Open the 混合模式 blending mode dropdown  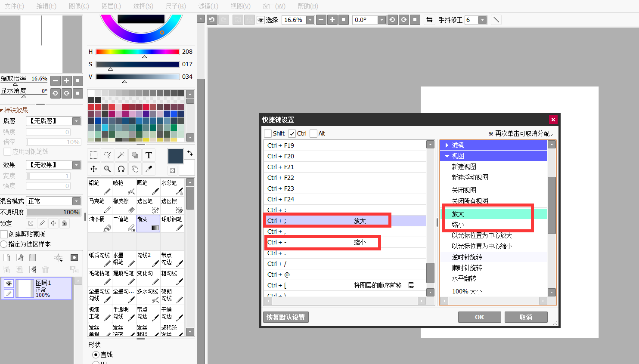click(x=77, y=201)
